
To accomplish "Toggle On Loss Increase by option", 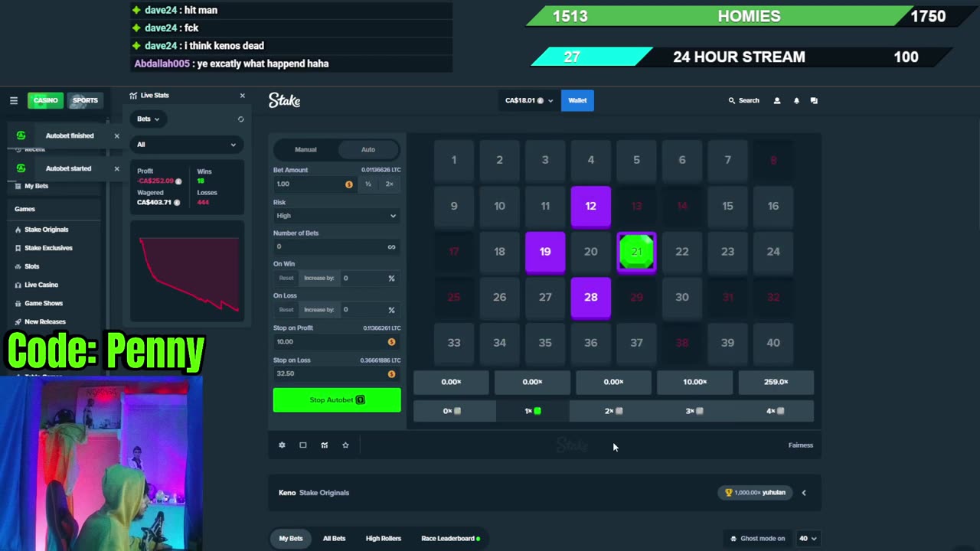I will tap(318, 309).
